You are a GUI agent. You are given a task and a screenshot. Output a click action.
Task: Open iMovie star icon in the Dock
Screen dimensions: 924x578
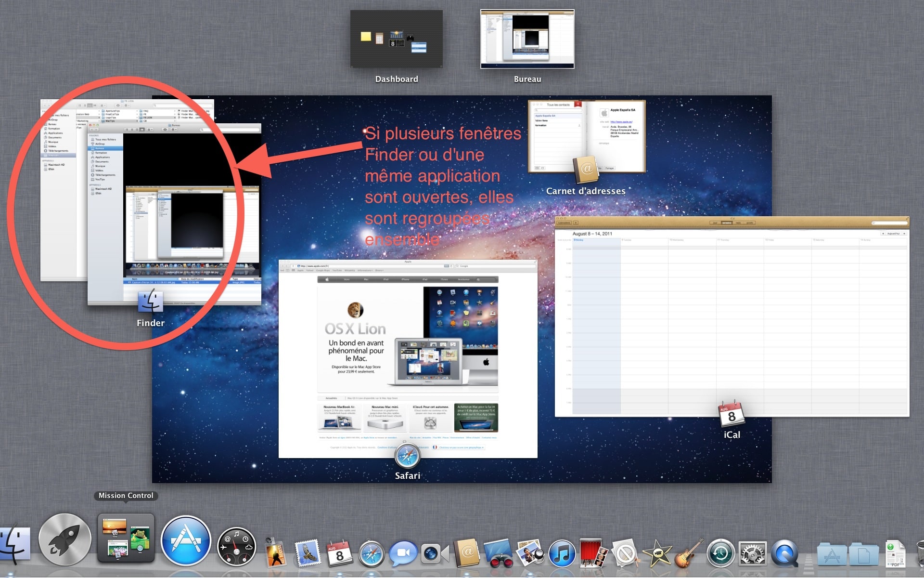pos(657,553)
